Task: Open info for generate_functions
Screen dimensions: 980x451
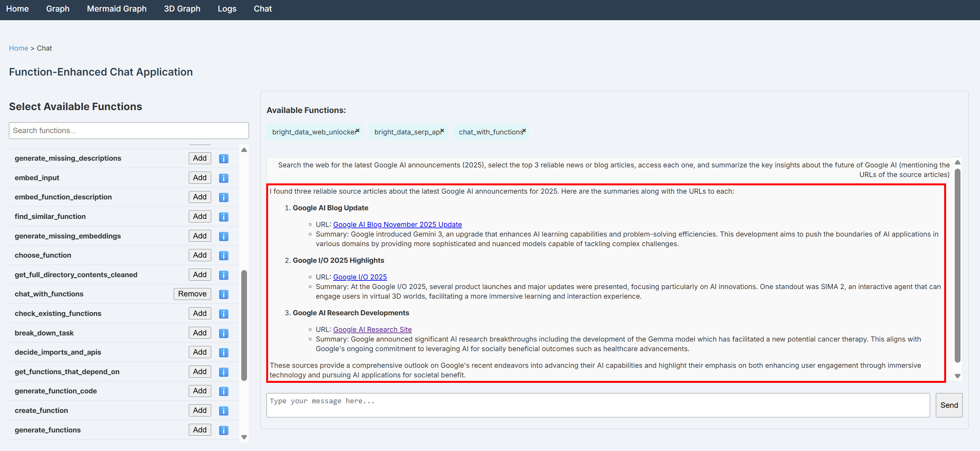Action: (224, 430)
